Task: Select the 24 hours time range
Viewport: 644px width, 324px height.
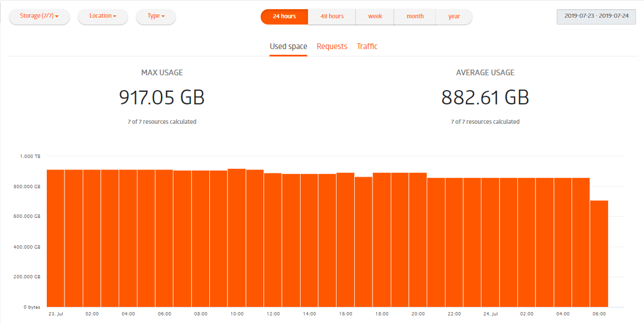Action: tap(284, 17)
